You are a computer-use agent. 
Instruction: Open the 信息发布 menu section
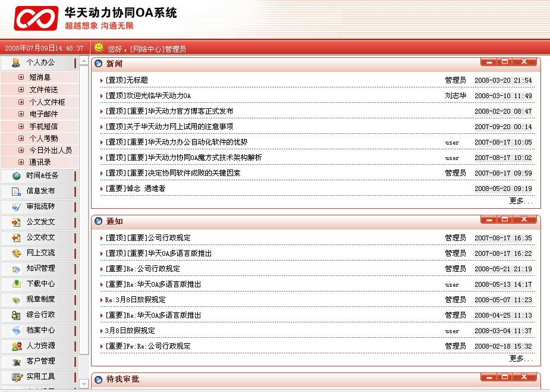point(39,192)
